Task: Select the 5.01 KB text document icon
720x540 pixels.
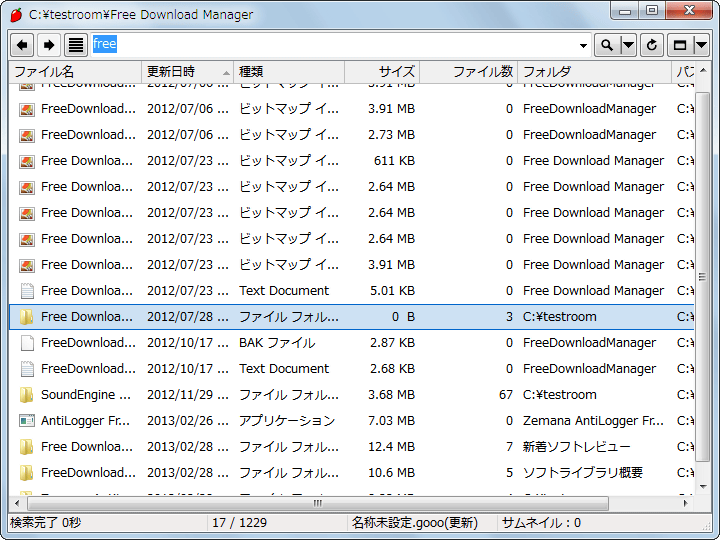Action: [x=27, y=291]
